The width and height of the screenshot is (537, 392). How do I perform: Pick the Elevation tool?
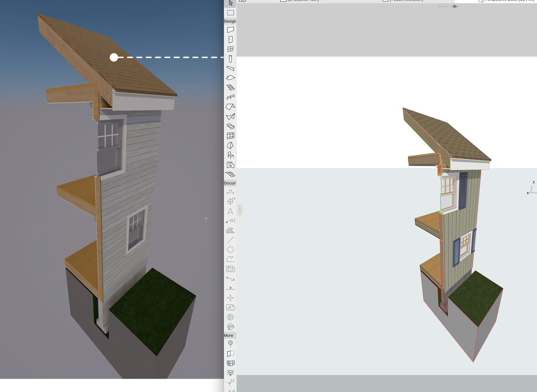point(231,288)
